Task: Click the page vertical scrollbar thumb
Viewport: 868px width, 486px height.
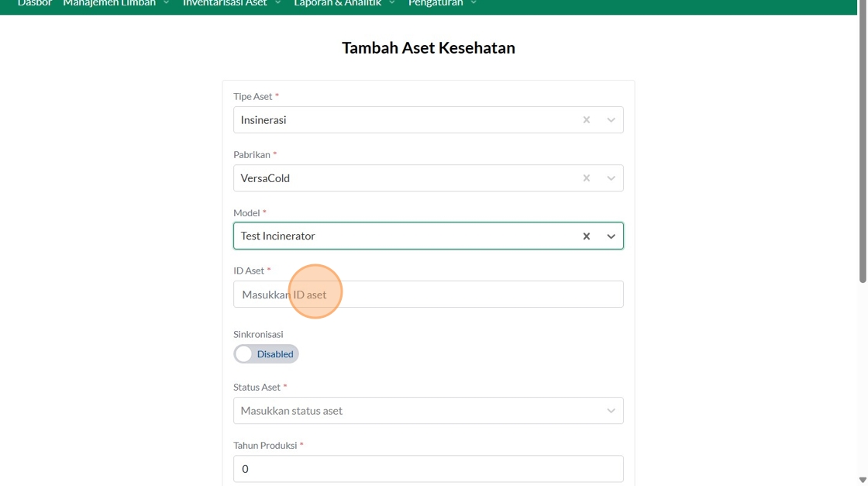Action: (863, 140)
